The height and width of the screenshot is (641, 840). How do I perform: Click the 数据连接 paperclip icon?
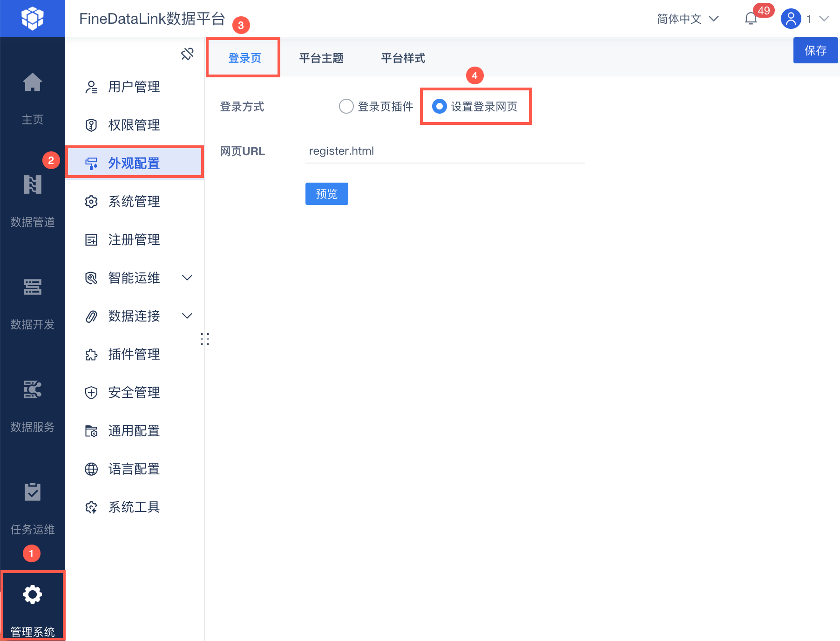(91, 316)
